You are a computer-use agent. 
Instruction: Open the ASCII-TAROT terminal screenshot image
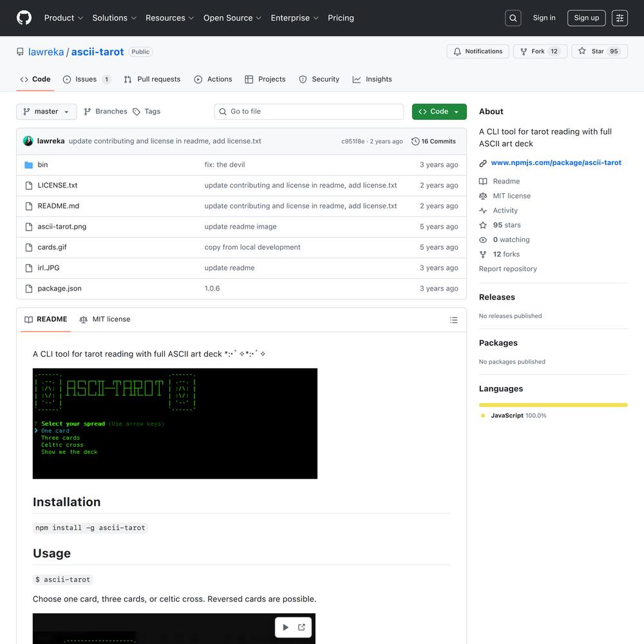(175, 424)
